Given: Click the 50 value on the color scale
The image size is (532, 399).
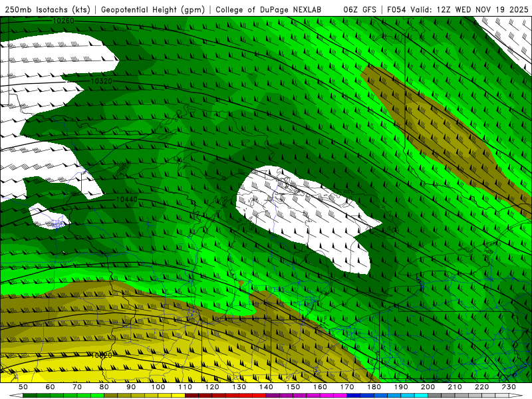Looking at the screenshot, I should [23, 387].
